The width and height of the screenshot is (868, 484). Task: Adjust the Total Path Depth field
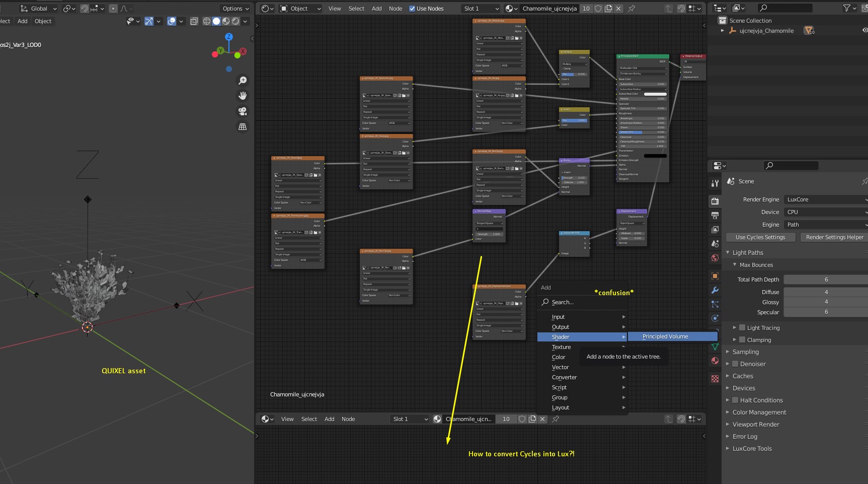point(825,280)
